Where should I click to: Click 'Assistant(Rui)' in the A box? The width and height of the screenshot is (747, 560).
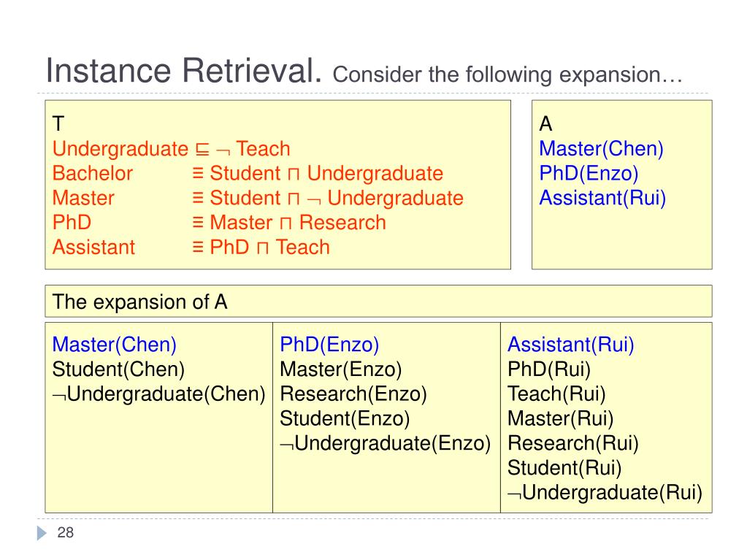tap(602, 198)
